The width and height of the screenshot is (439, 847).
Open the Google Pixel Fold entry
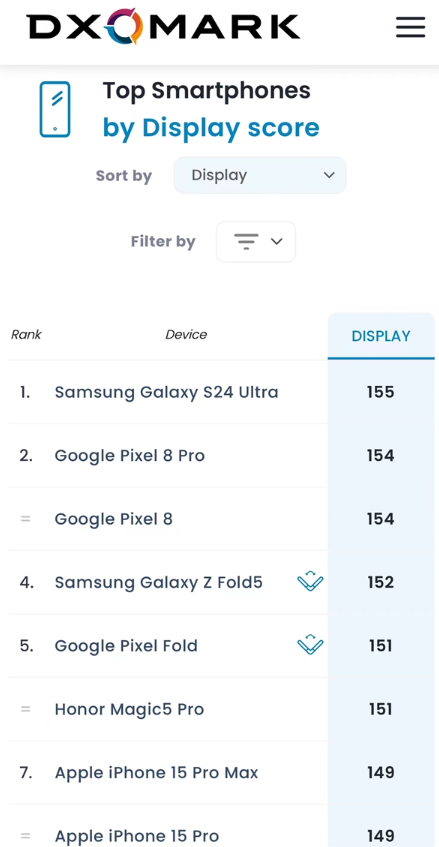tap(126, 646)
